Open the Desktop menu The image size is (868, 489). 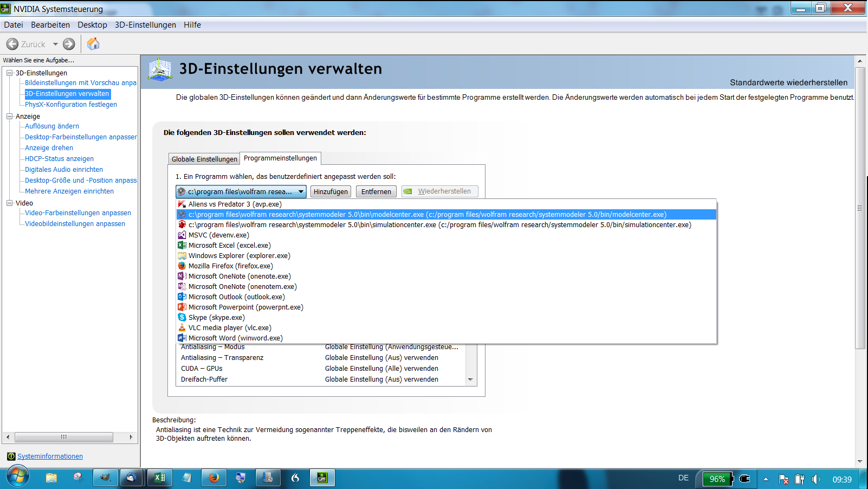point(92,25)
